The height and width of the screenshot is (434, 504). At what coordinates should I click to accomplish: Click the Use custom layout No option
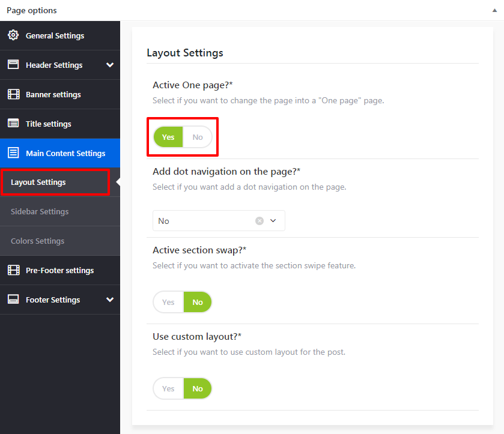pos(198,388)
